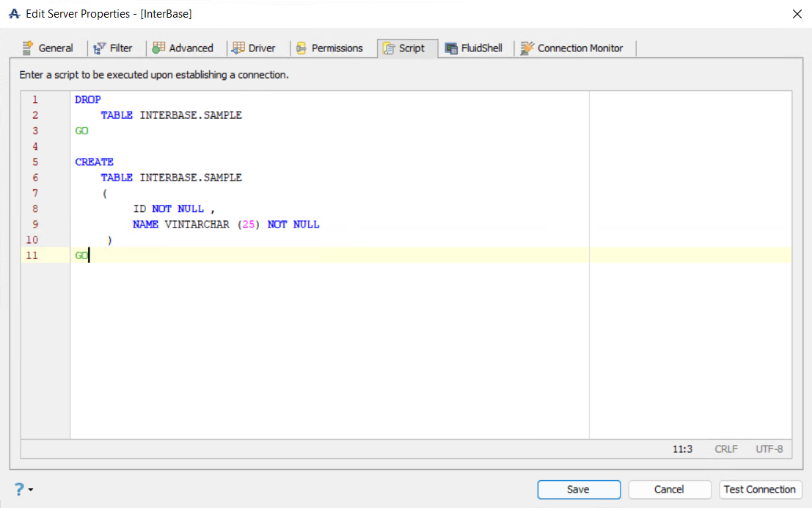Image resolution: width=812 pixels, height=508 pixels.
Task: Click the Connection Monitor tab icon
Action: 527,48
